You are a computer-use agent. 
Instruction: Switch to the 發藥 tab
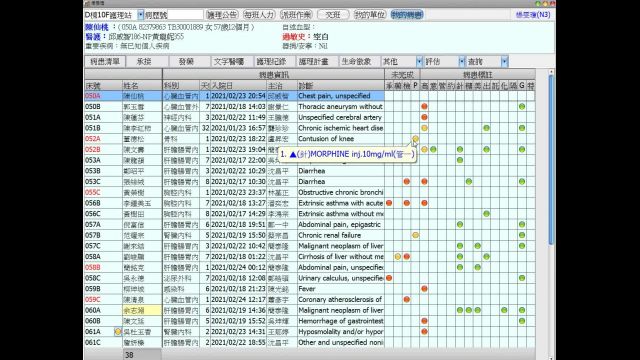point(186,62)
